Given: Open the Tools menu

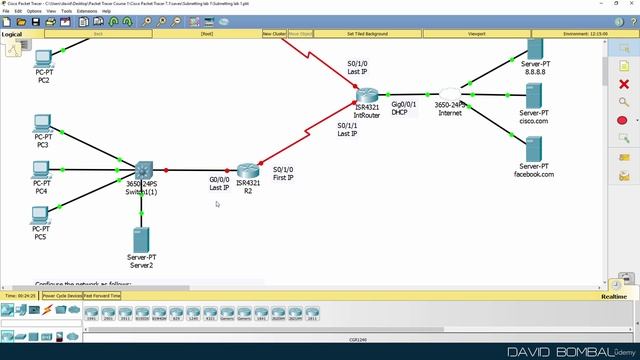Looking at the screenshot, I should pos(66,11).
